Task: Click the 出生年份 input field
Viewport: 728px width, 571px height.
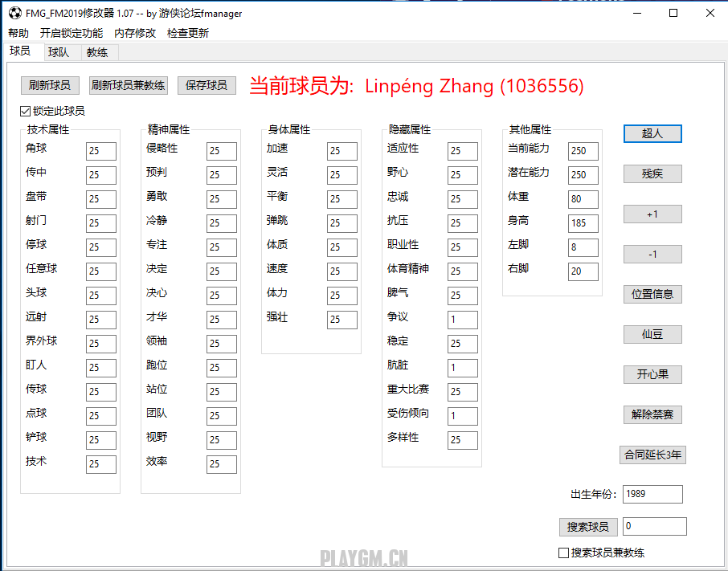Action: pyautogui.click(x=652, y=494)
